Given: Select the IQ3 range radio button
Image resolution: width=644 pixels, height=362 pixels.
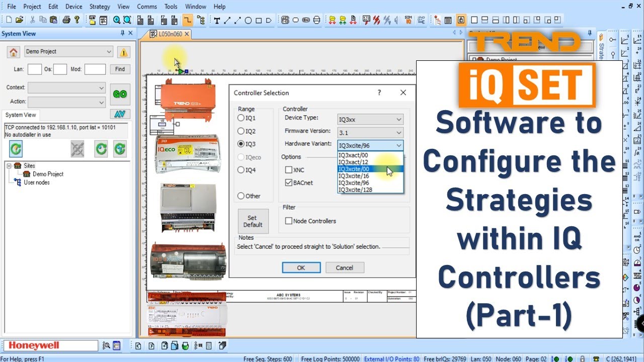Looking at the screenshot, I should coord(241,144).
